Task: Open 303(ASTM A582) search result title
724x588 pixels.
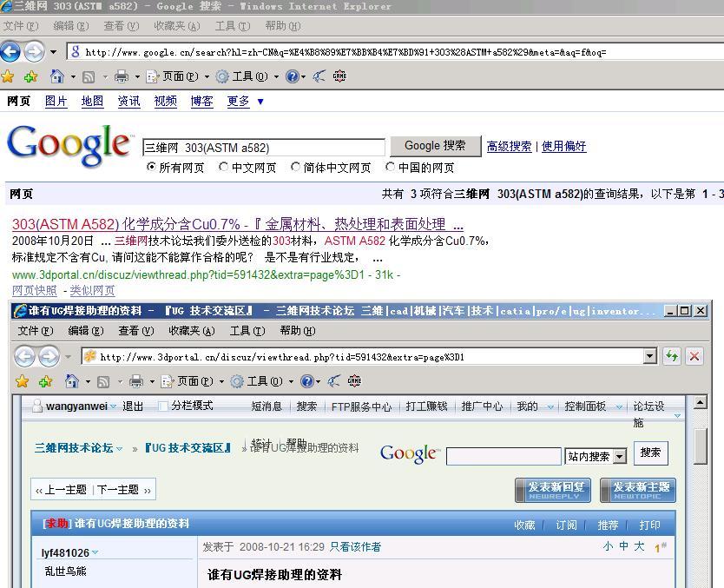Action: tap(238, 224)
